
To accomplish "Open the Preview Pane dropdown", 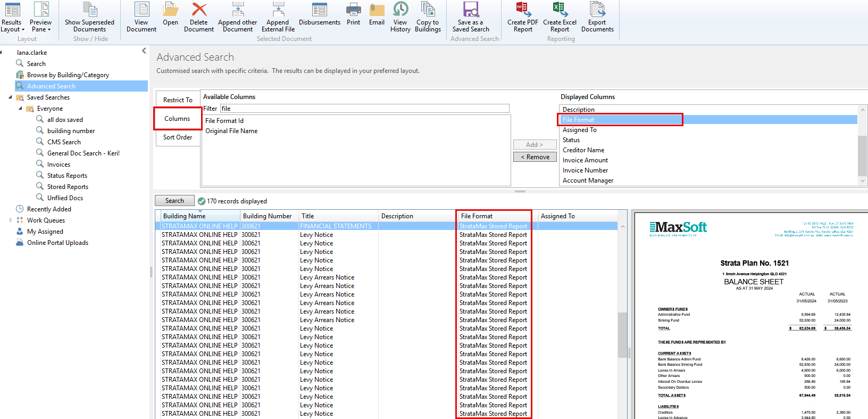I will [x=40, y=18].
